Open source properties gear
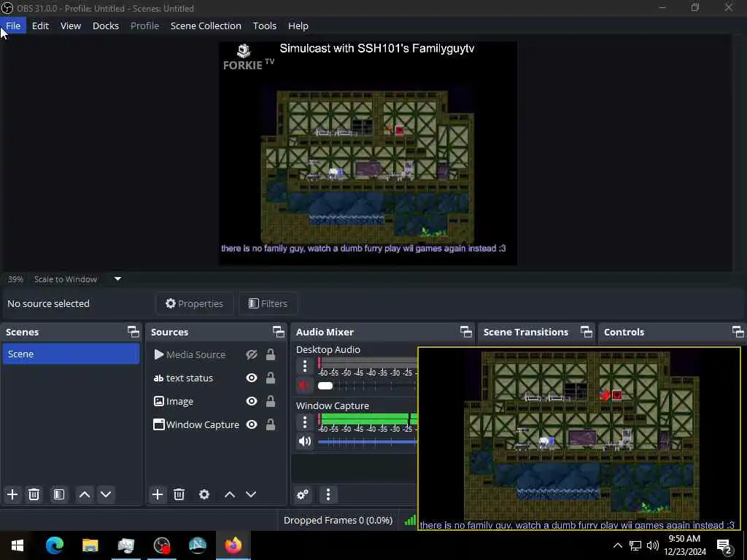747x560 pixels. click(204, 494)
